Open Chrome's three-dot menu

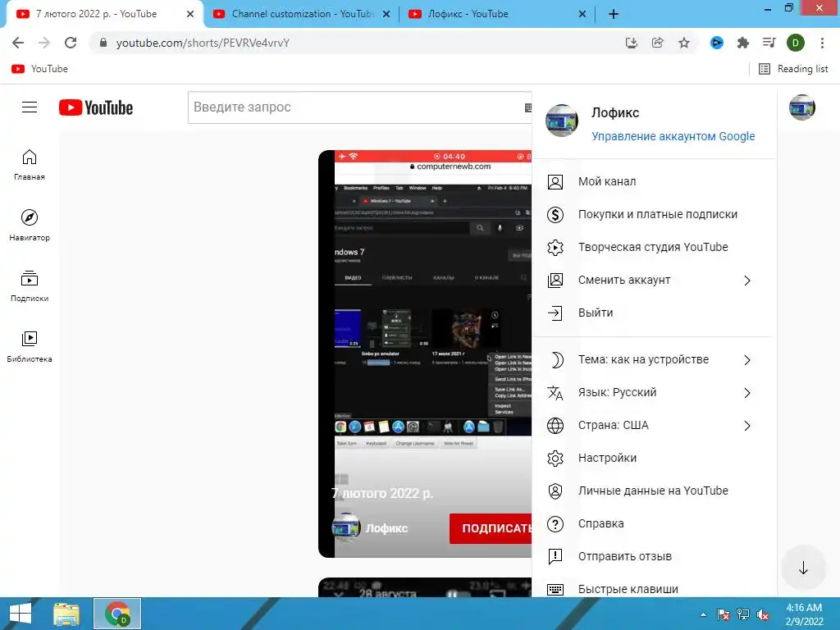822,43
